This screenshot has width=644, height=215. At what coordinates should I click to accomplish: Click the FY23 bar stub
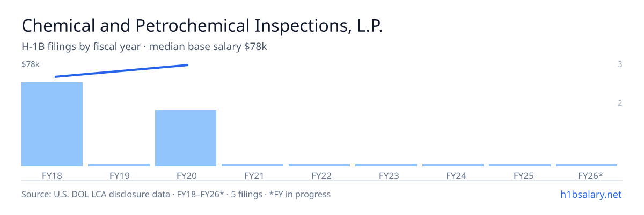[x=386, y=165]
